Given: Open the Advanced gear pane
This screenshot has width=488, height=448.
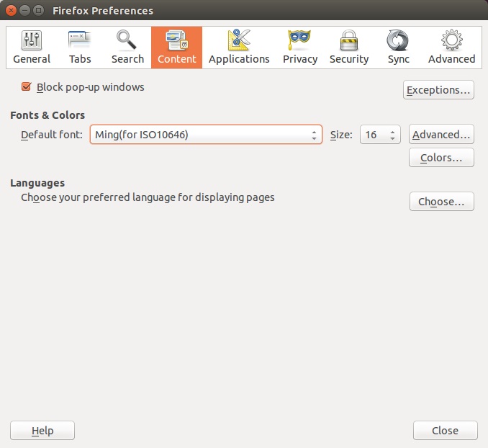Looking at the screenshot, I should click(x=451, y=48).
